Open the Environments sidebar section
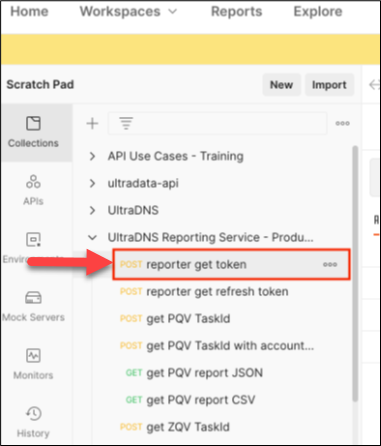 point(33,248)
